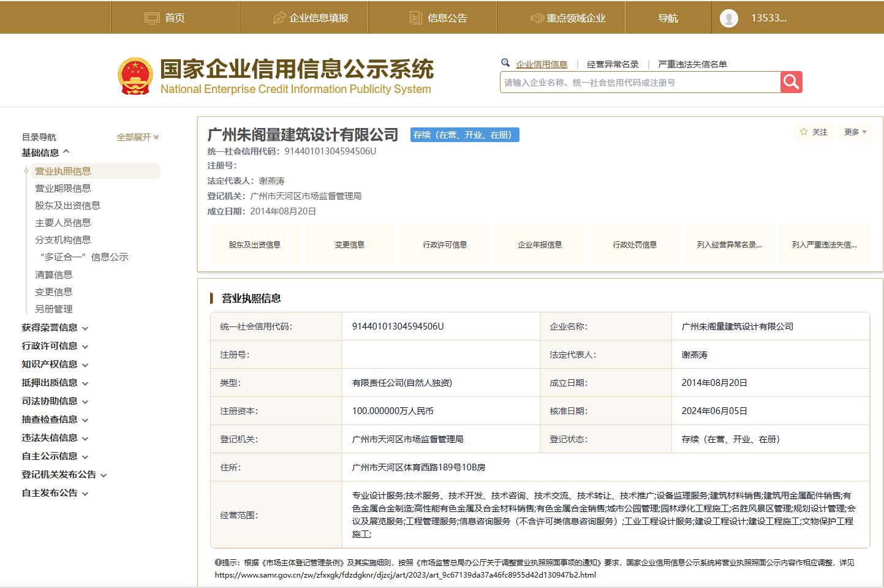Select 营业期限信息 in sidebar
The height and width of the screenshot is (588, 884).
63,188
